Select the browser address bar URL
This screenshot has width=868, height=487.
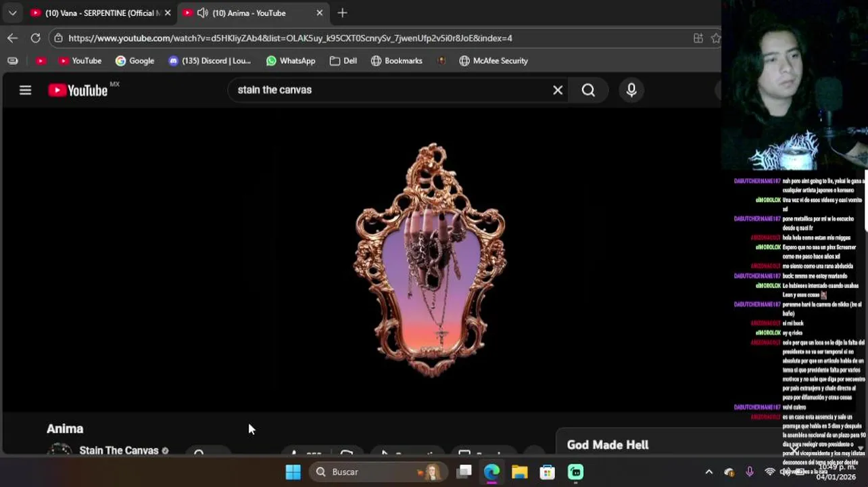click(x=290, y=38)
